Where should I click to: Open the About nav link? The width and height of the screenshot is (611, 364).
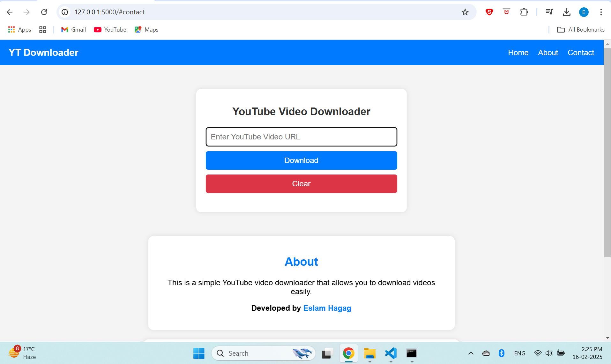[x=548, y=53]
